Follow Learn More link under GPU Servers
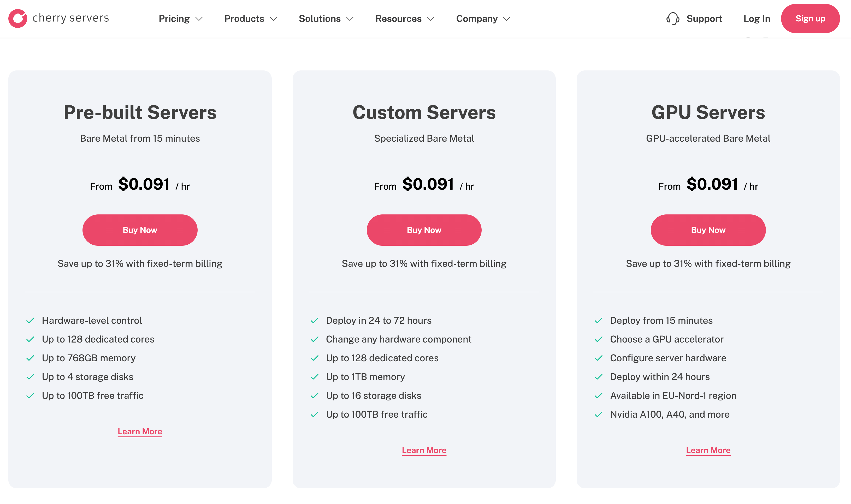Viewport: 851px width, 504px height. click(x=708, y=450)
